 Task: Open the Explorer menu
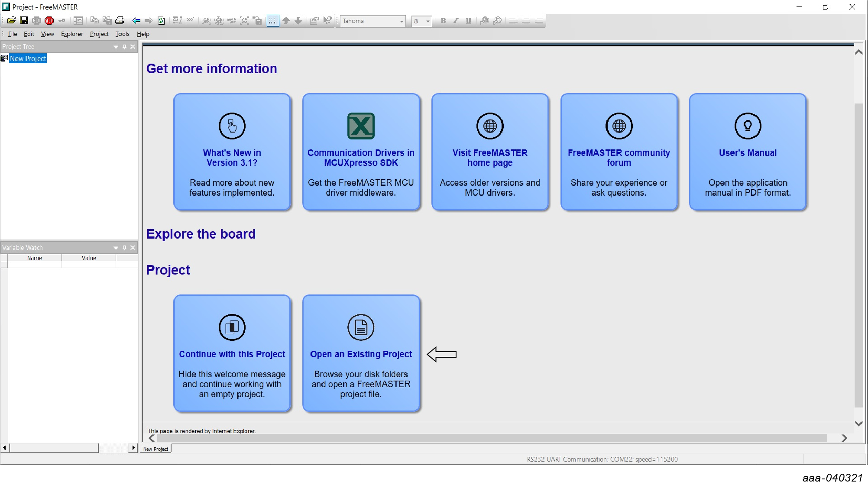pos(72,34)
